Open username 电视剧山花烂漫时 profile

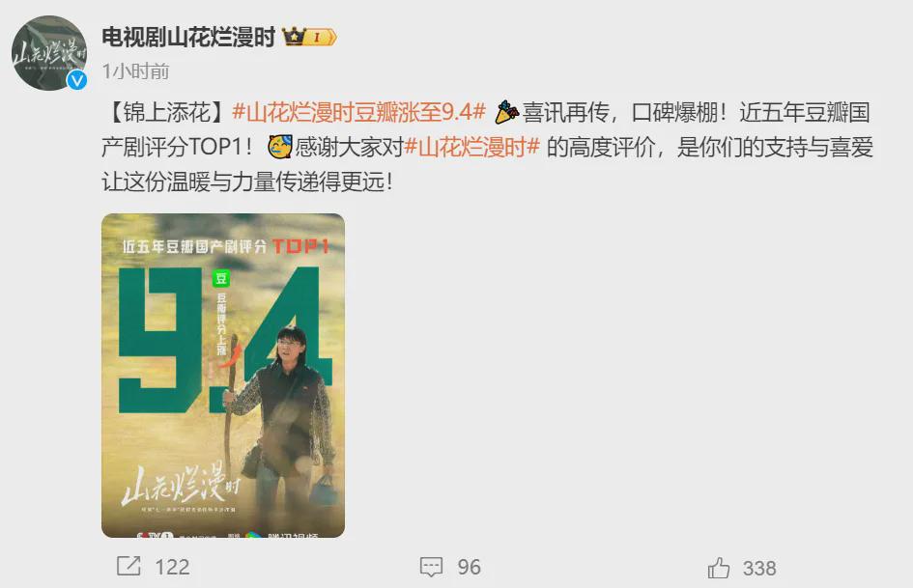188,38
